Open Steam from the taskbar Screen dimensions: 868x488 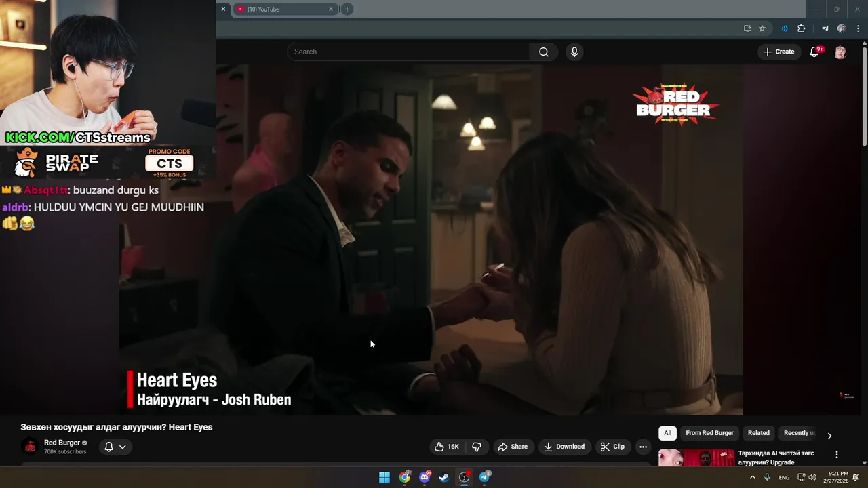(x=444, y=477)
